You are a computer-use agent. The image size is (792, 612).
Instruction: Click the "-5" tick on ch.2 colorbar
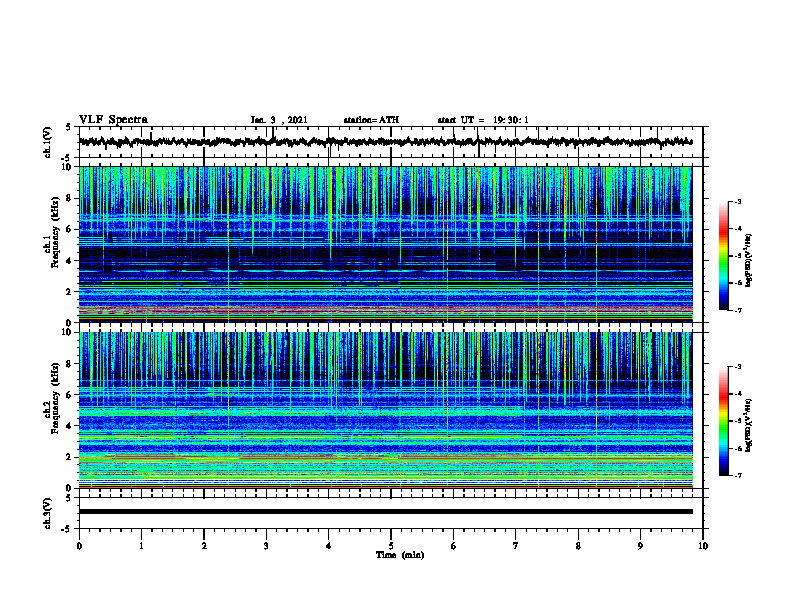point(737,421)
